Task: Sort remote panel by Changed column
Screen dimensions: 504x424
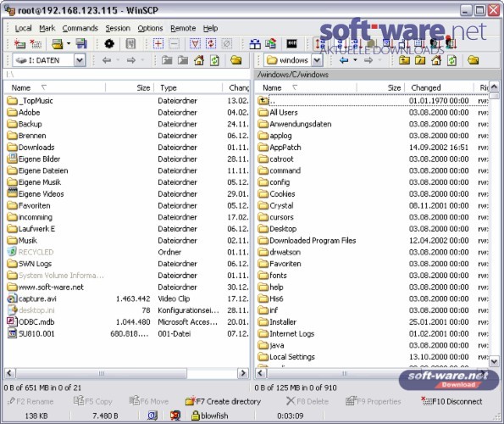Action: click(439, 87)
